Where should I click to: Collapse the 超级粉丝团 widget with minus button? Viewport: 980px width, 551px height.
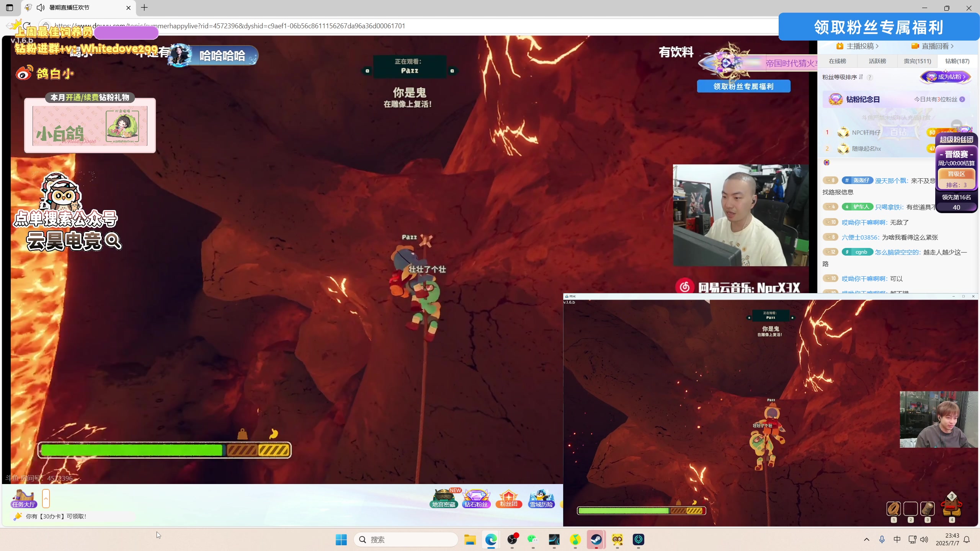click(957, 125)
